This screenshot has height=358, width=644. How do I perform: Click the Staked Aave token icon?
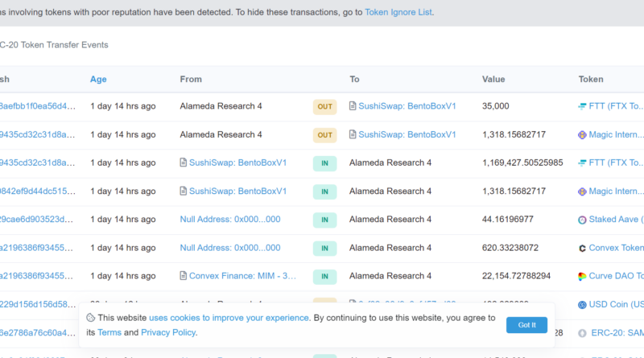coord(583,220)
